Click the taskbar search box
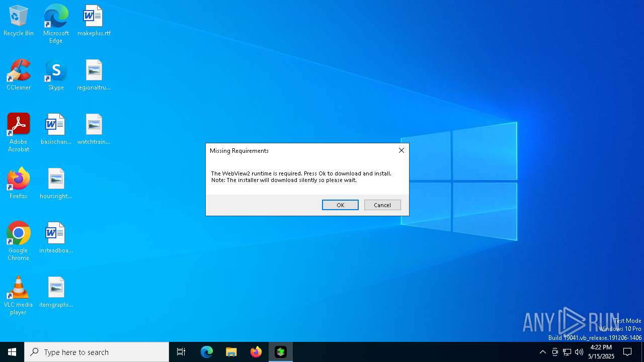This screenshot has width=644, height=362. click(97, 352)
